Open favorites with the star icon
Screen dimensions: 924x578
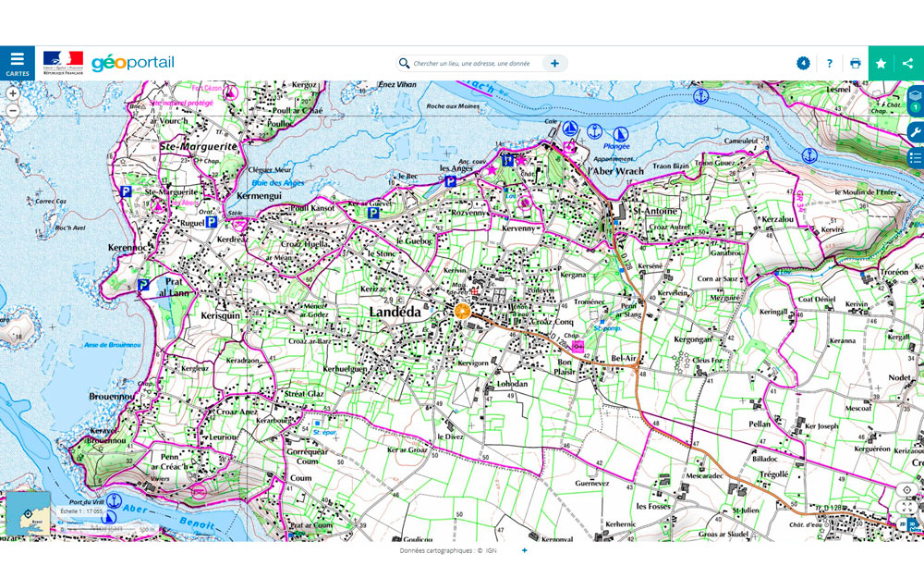pos(881,63)
